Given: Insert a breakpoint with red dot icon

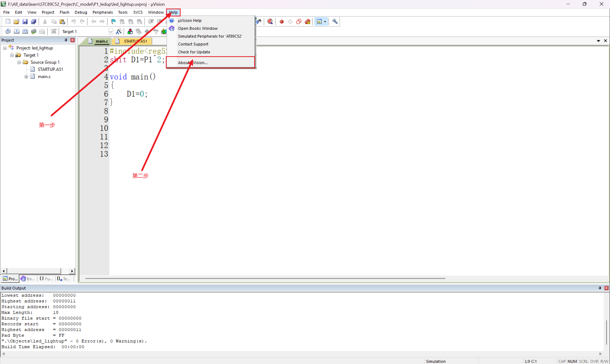Looking at the screenshot, I should (282, 22).
